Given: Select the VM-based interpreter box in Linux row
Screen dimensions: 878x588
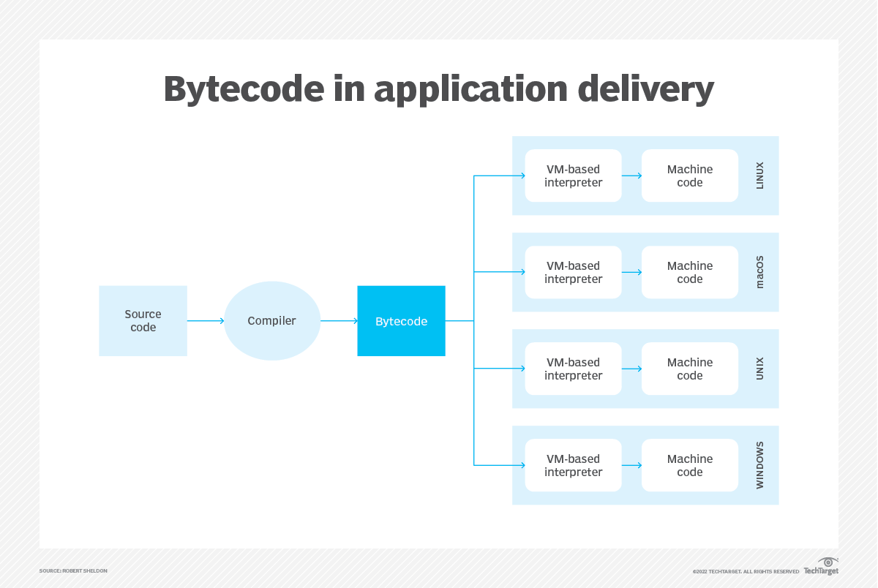Looking at the screenshot, I should pos(573,176).
